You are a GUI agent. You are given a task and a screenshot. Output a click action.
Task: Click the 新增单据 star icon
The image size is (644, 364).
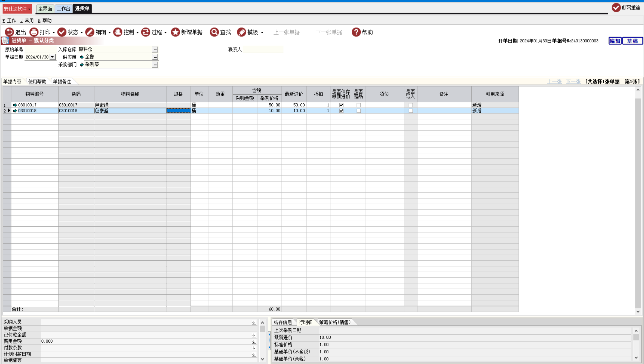(x=175, y=32)
